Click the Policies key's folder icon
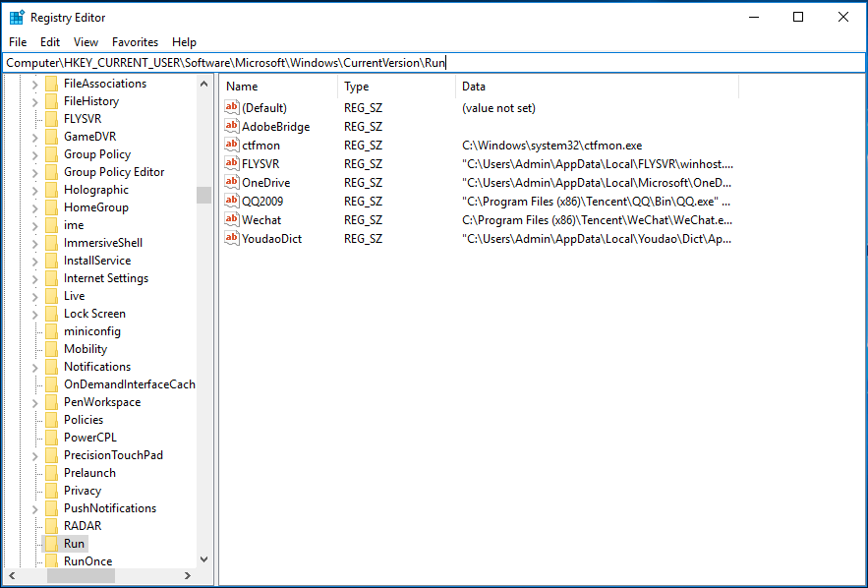This screenshot has height=588, width=868. click(x=52, y=419)
